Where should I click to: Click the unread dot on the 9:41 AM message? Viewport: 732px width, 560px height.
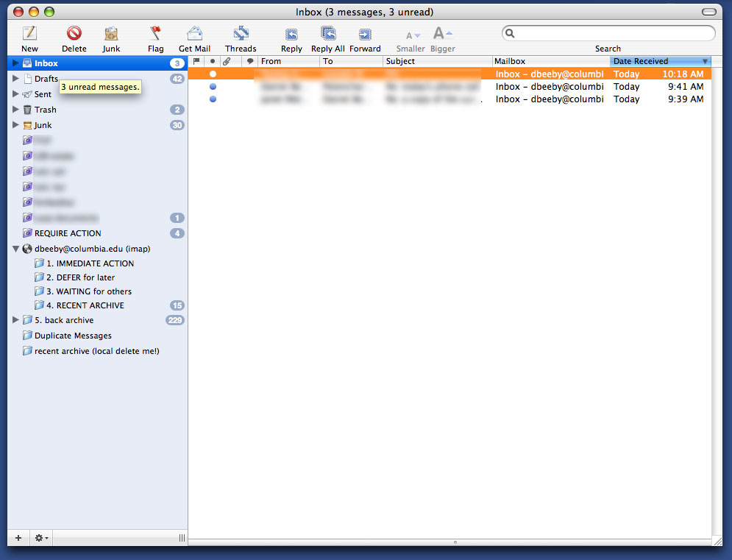pyautogui.click(x=213, y=86)
